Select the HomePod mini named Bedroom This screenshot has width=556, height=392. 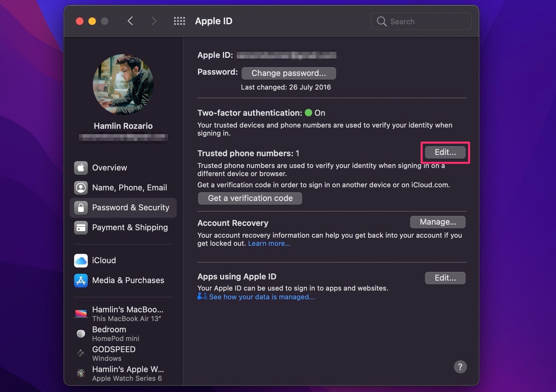[x=109, y=333]
